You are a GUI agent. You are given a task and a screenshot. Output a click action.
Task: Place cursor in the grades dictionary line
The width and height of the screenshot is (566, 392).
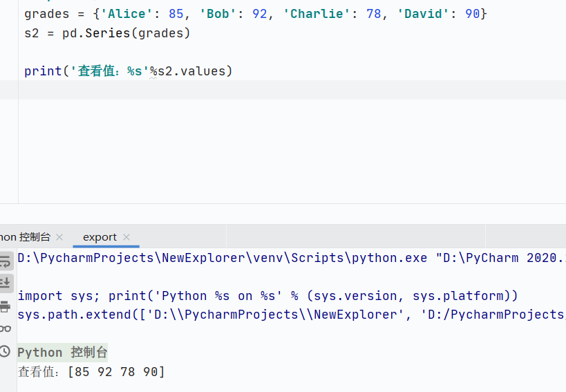(255, 14)
